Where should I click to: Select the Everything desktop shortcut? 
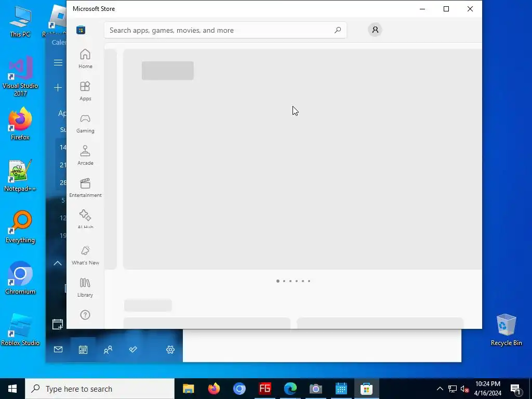(x=20, y=227)
